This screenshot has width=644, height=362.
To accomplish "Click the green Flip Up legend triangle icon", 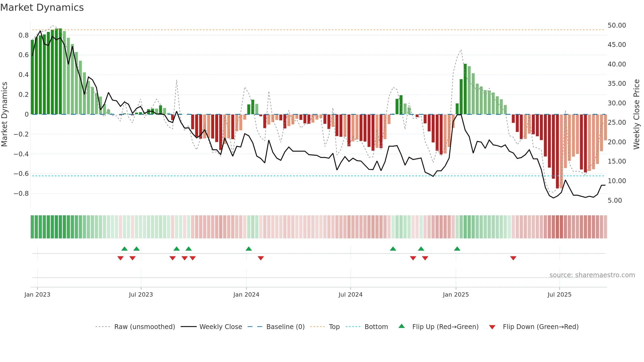I will pos(402,326).
